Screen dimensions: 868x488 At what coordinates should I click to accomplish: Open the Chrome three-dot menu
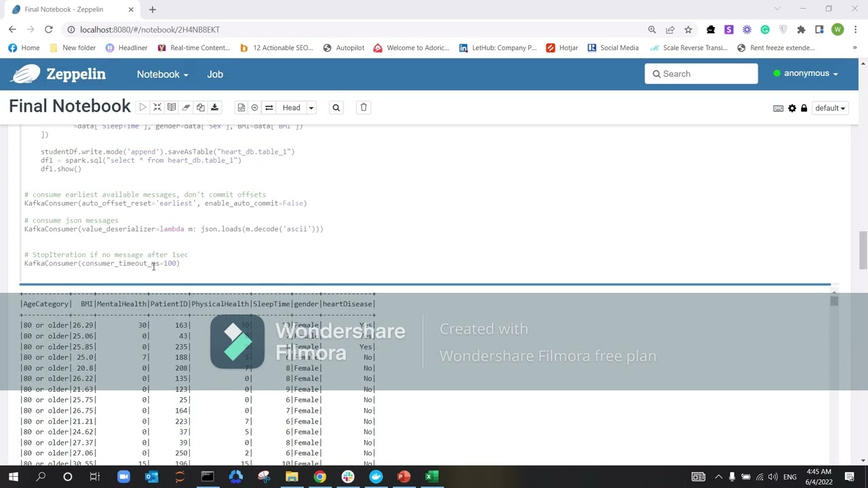pyautogui.click(x=856, y=29)
